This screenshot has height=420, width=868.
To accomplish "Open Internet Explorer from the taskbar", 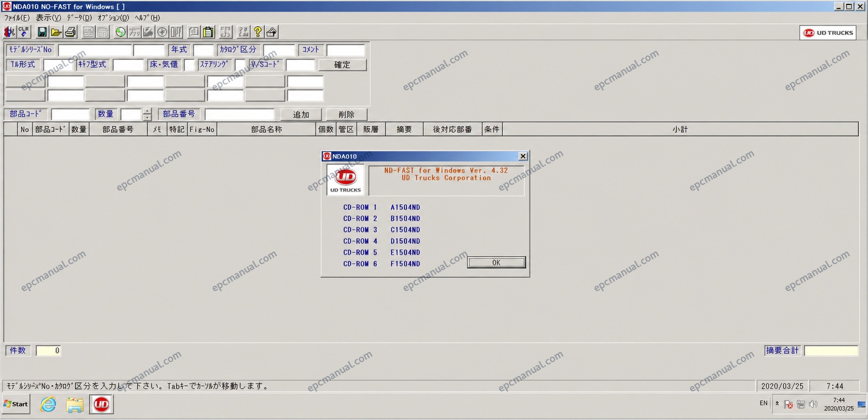I will pyautogui.click(x=48, y=404).
